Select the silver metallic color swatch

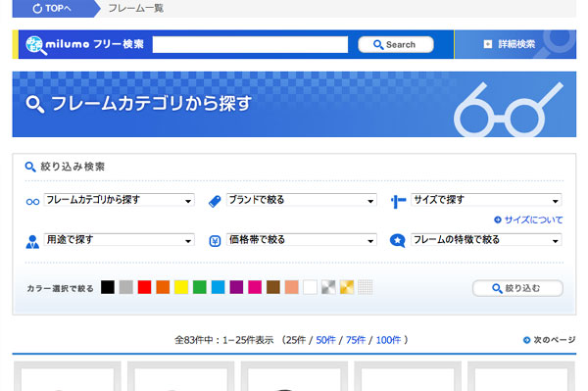328,287
